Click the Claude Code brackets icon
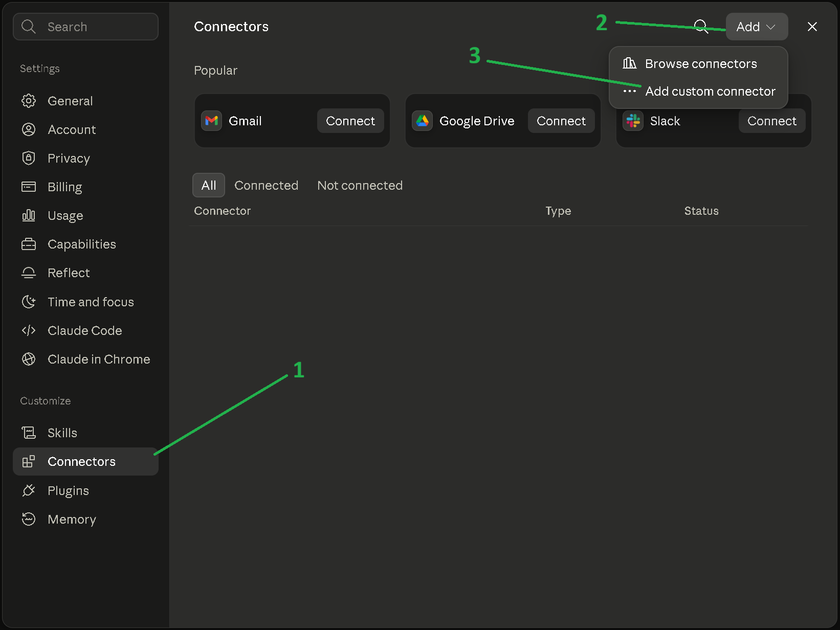Screen dimensions: 840x630 click(29, 330)
